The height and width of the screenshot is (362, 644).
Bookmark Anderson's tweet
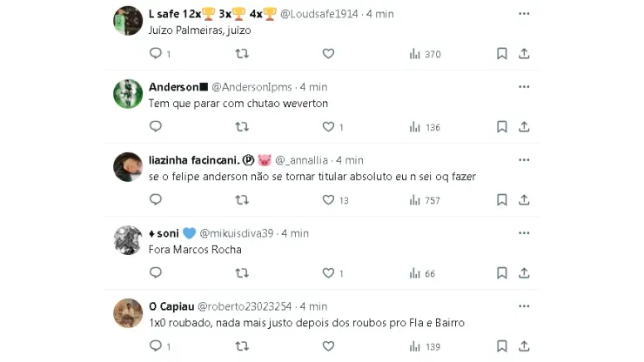(x=502, y=127)
